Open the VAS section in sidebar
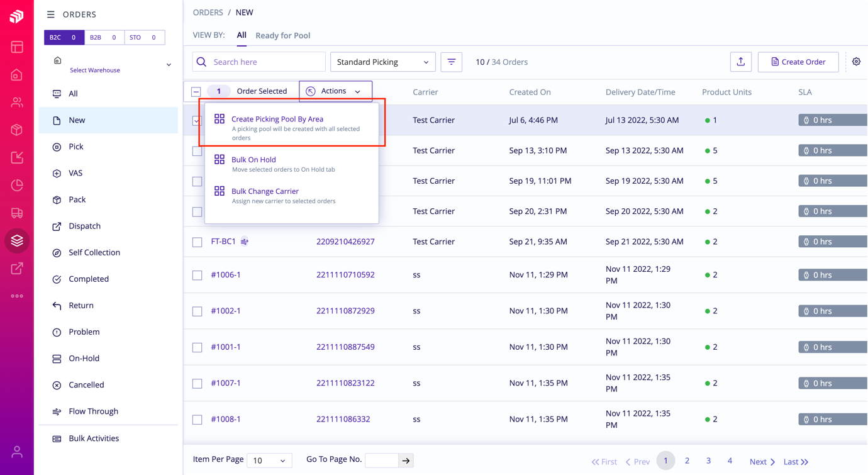This screenshot has height=475, width=868. click(x=108, y=173)
